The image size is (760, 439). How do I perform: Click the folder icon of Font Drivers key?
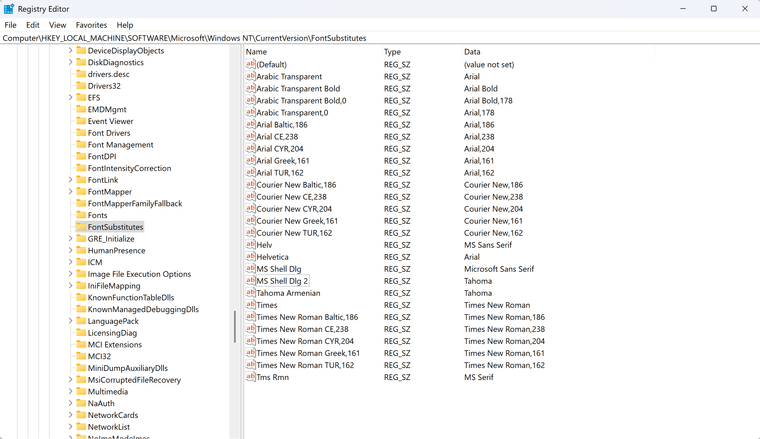point(81,133)
